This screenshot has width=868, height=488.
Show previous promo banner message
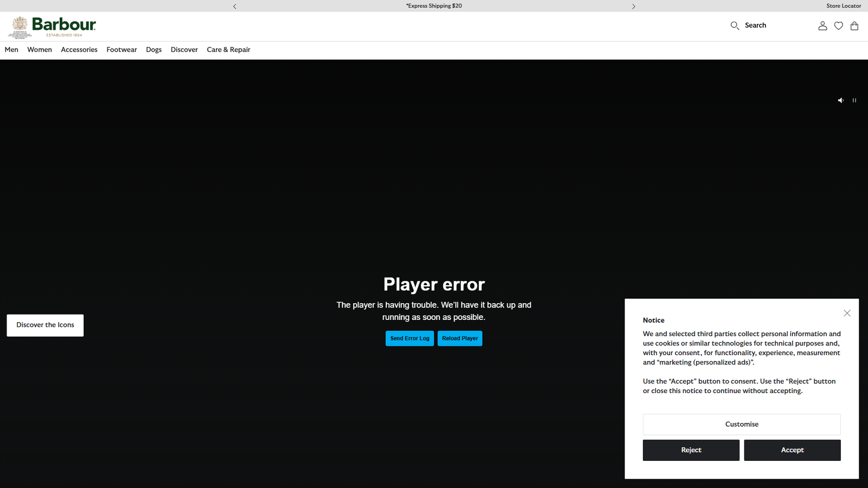coord(234,7)
